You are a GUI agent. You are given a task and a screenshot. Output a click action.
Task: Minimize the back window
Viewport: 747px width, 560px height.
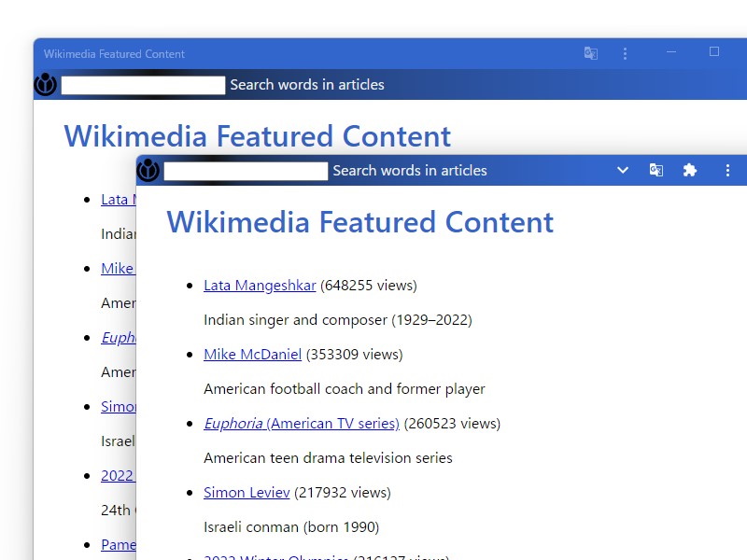click(x=671, y=52)
